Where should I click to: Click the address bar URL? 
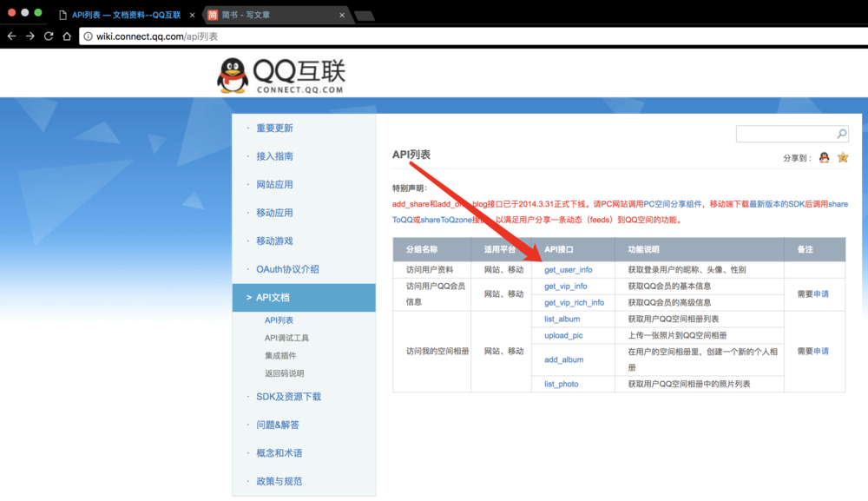coord(156,36)
